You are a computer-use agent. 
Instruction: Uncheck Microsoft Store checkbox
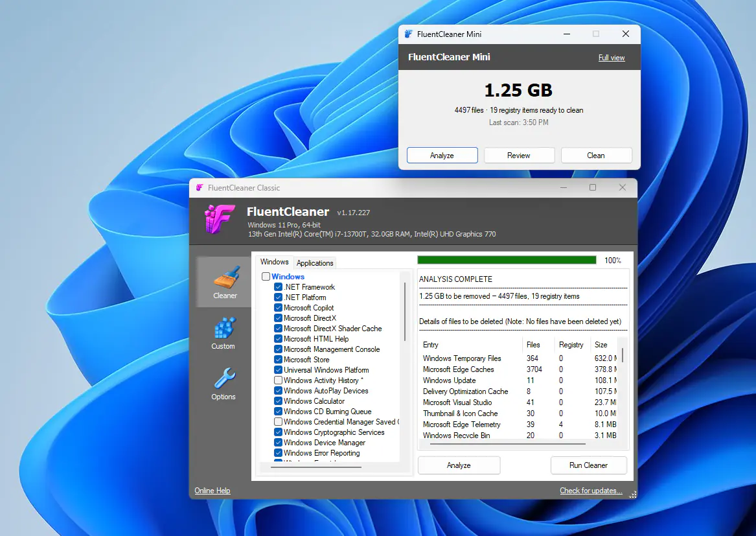[x=278, y=360]
